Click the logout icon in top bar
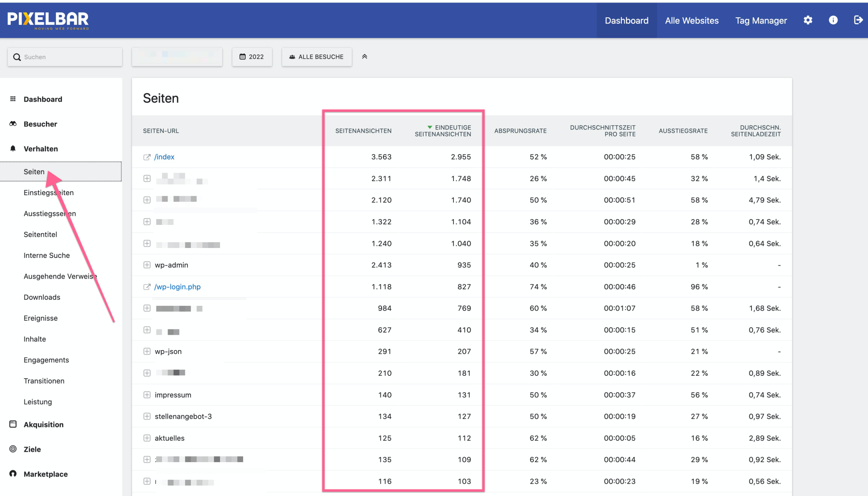 pos(858,20)
